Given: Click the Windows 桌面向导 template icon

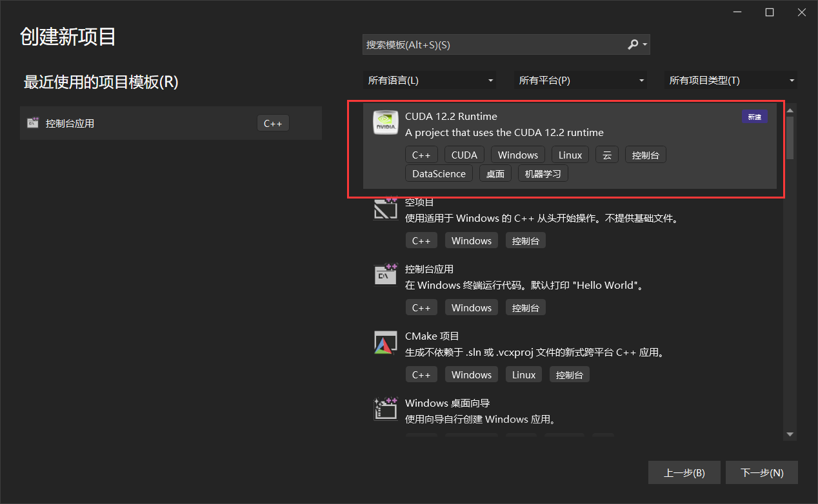Looking at the screenshot, I should 385,409.
